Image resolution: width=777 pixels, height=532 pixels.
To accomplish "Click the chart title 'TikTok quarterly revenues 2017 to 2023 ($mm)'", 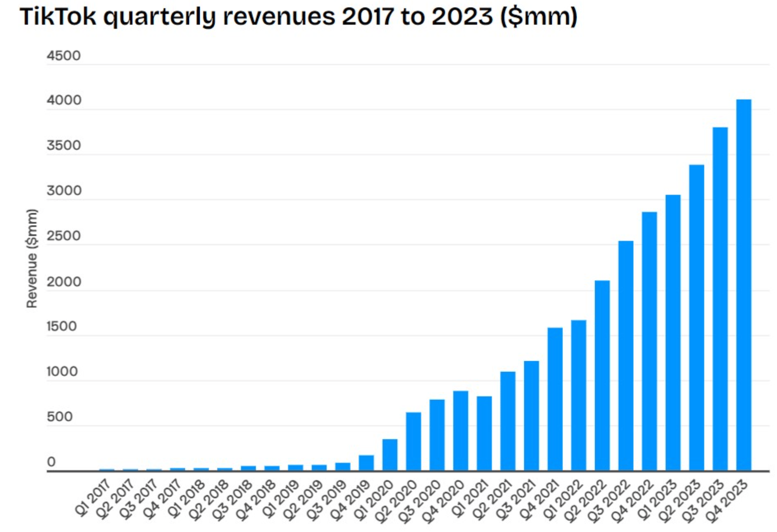I will pyautogui.click(x=299, y=17).
